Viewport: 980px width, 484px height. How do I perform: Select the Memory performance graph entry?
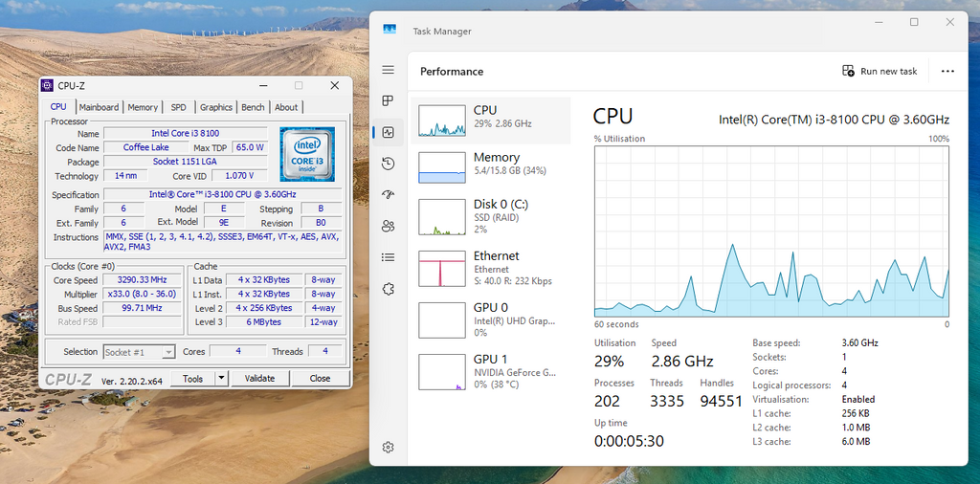pyautogui.click(x=491, y=168)
